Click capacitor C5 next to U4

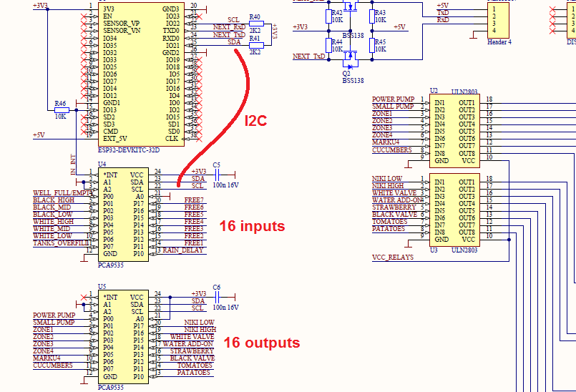(x=217, y=175)
